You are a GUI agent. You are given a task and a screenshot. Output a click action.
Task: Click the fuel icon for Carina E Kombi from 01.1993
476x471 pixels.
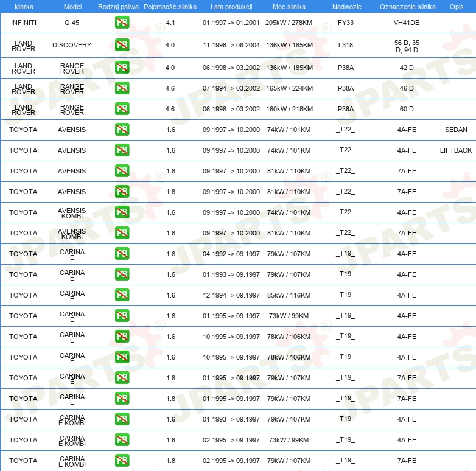click(x=122, y=419)
